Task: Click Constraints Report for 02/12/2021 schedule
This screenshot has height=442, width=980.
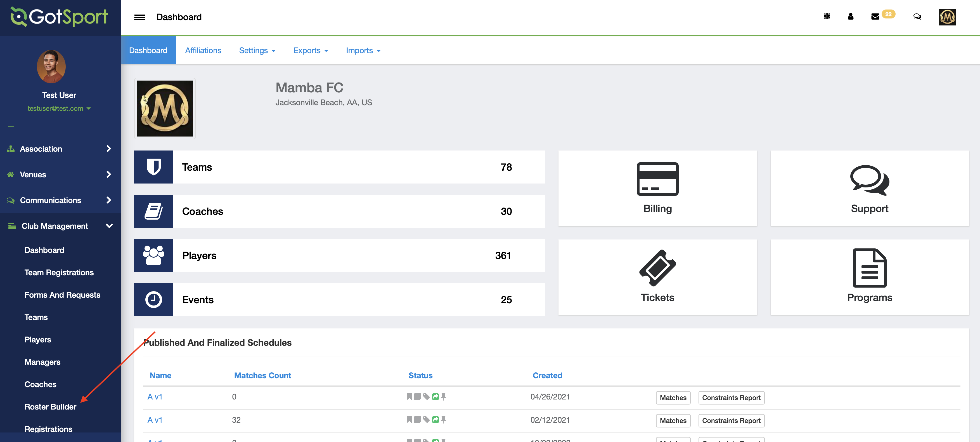Action: (731, 420)
